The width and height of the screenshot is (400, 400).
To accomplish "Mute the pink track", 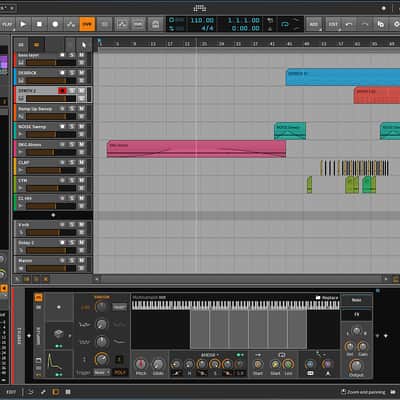I will (x=81, y=144).
